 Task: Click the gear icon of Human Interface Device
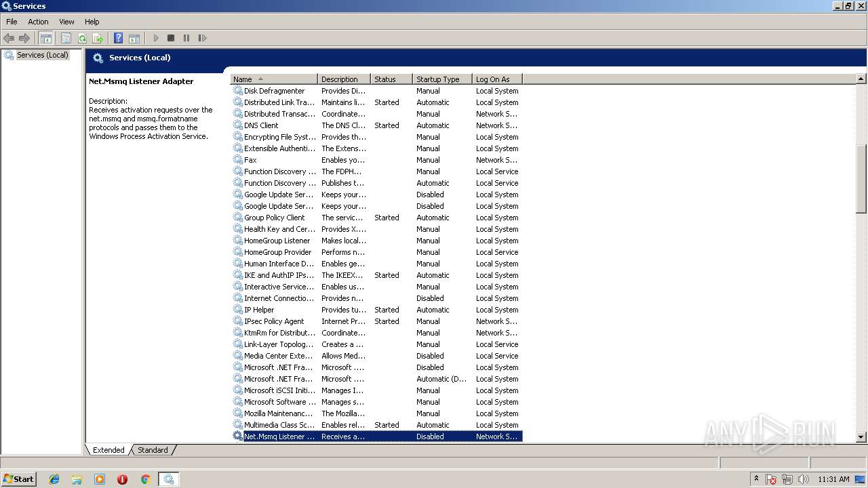click(238, 264)
